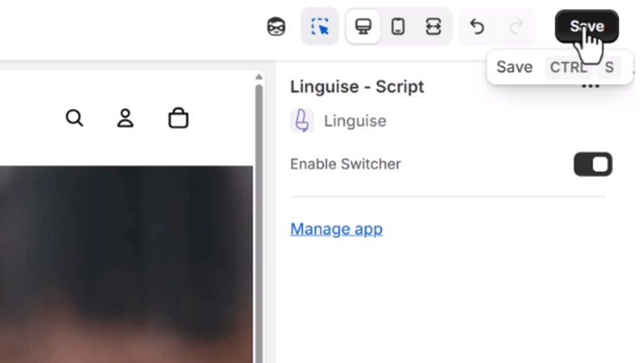Open the shopping bag cart icon
The image size is (644, 363).
178,118
